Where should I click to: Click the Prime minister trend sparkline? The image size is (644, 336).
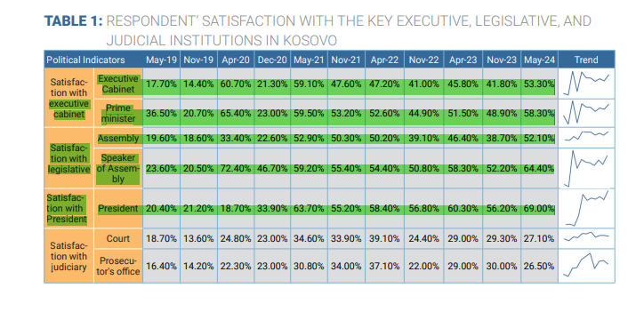(586, 112)
